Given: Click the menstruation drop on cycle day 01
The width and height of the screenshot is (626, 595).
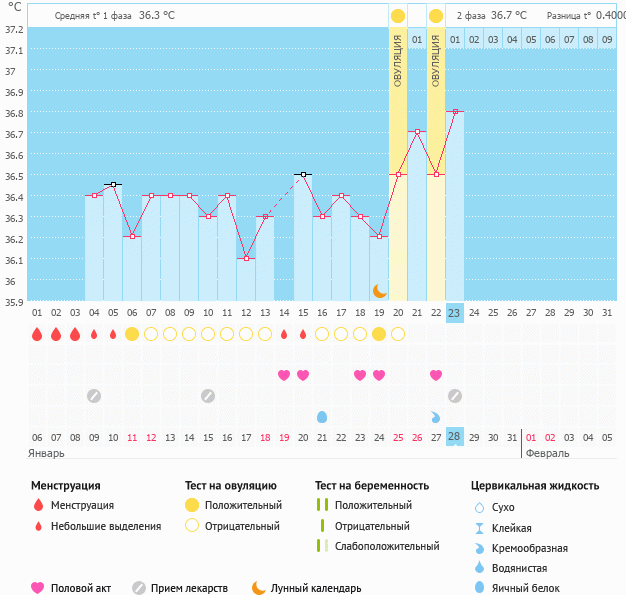Looking at the screenshot, I should 37,334.
